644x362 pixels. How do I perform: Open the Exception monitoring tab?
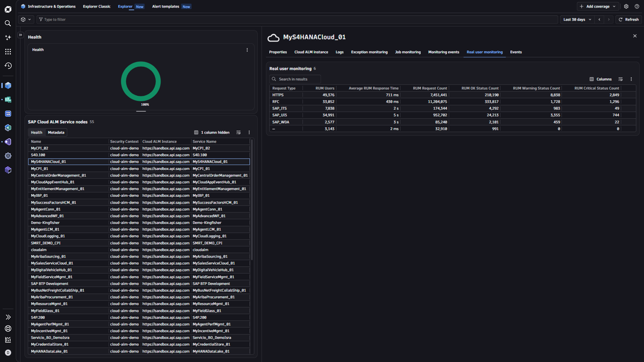tap(369, 52)
